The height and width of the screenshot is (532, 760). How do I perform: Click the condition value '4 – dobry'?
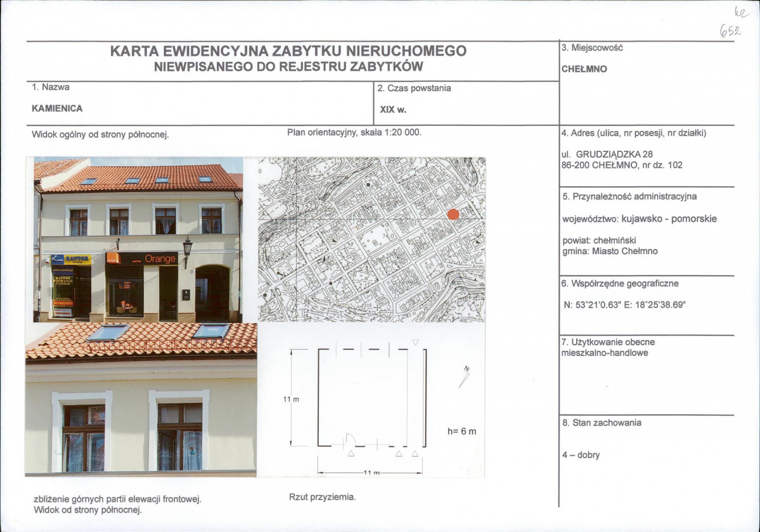point(581,455)
